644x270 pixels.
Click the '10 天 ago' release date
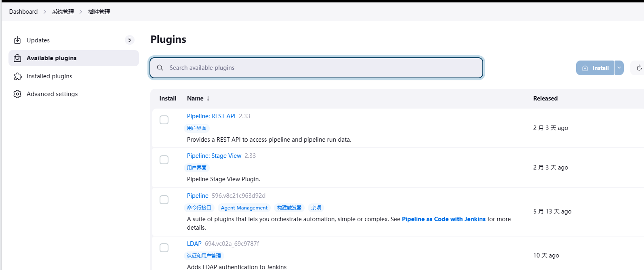(546, 255)
